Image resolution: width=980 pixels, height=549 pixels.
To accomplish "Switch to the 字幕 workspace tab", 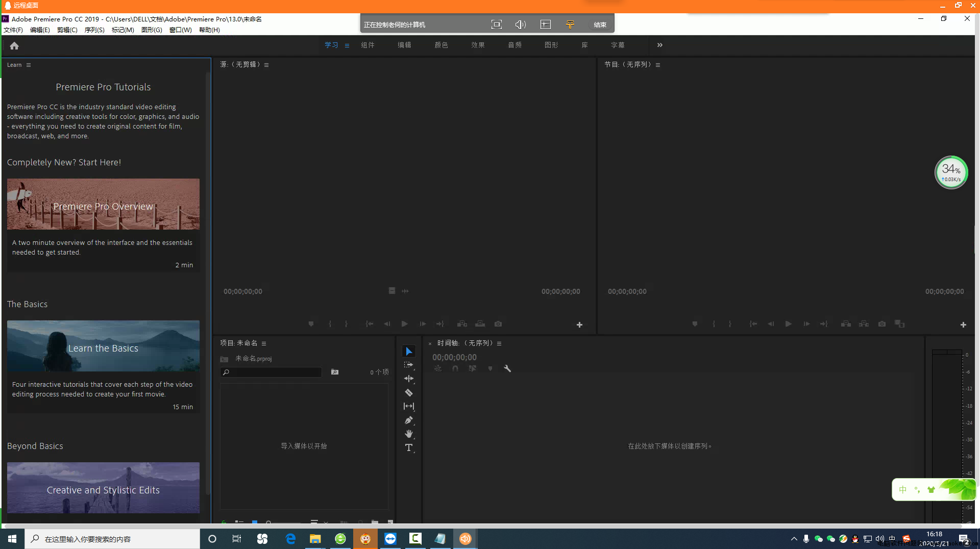I will [618, 45].
